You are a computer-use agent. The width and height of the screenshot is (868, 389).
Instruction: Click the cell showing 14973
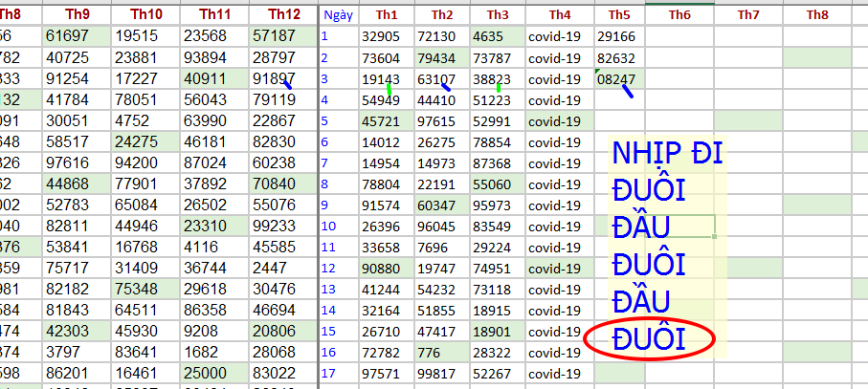click(x=442, y=163)
